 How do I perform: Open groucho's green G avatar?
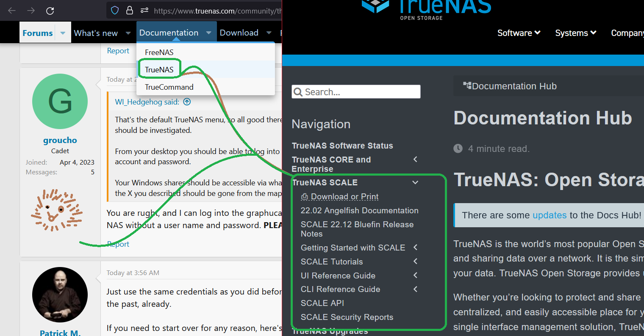point(60,102)
